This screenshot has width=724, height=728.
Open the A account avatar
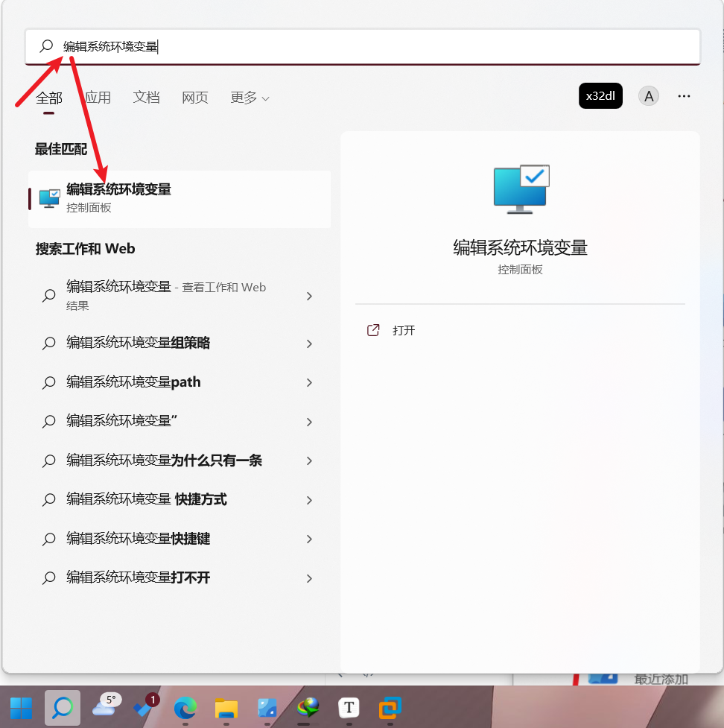tap(648, 96)
